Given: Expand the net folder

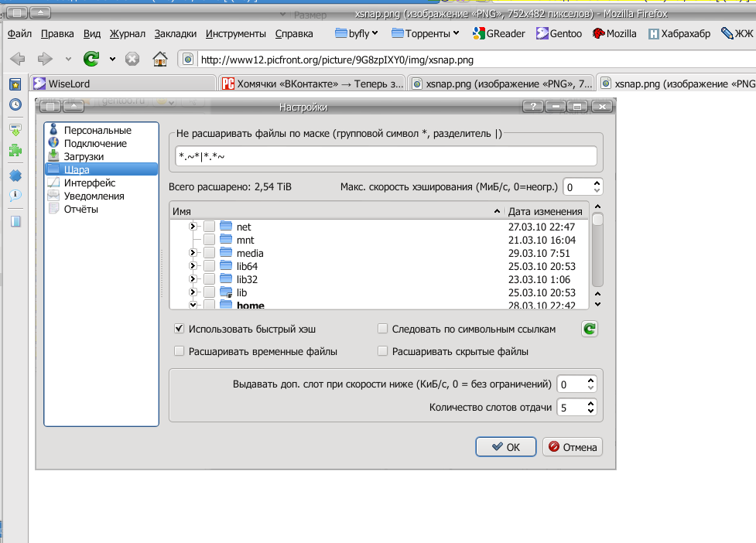Looking at the screenshot, I should point(193,227).
